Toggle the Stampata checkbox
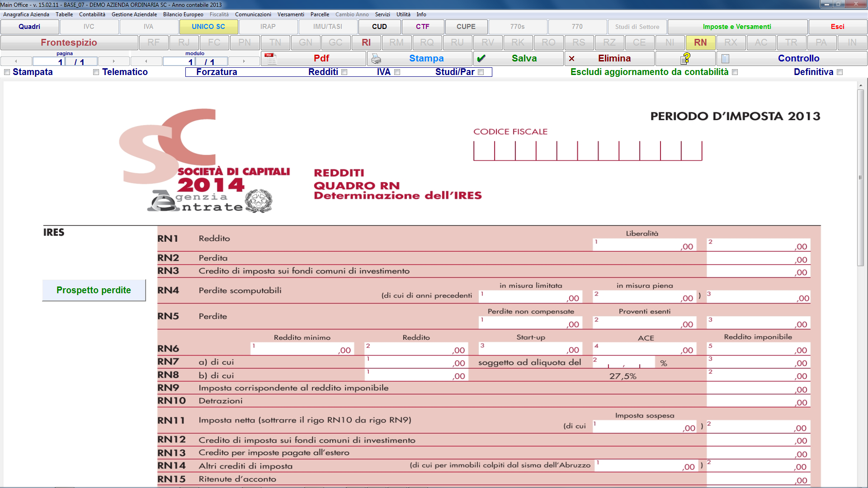The image size is (868, 488). pos(7,72)
